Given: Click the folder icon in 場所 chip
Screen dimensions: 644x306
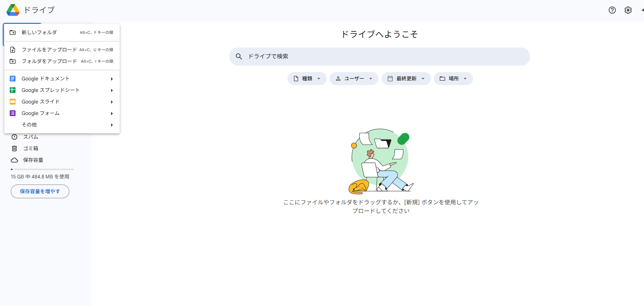Looking at the screenshot, I should click(442, 79).
